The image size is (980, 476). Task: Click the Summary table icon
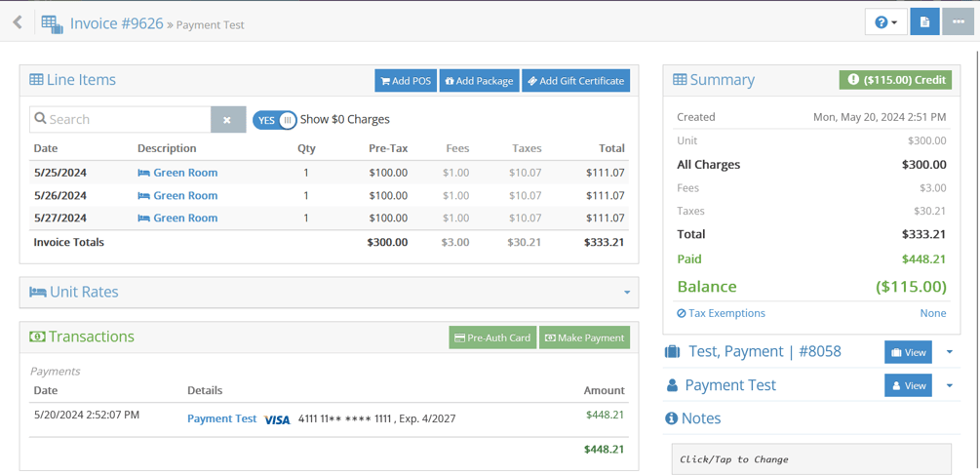click(x=680, y=80)
